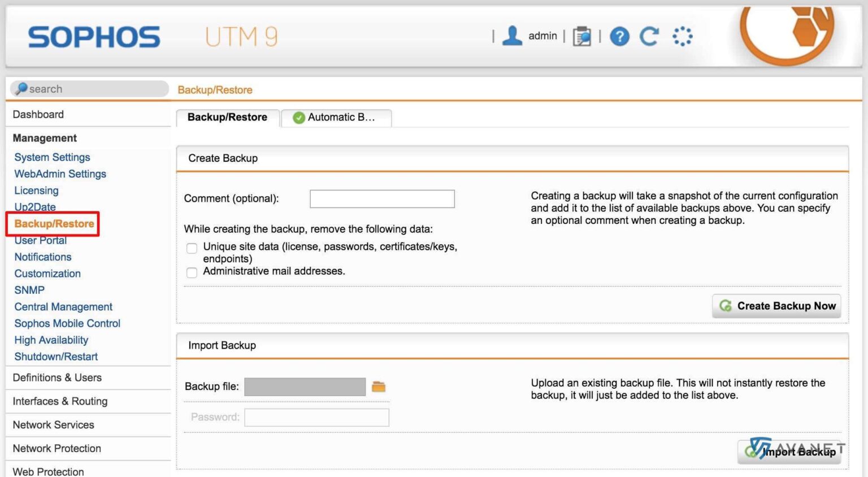Check the Administrative mail addresses option
Image resolution: width=868 pixels, height=477 pixels.
coord(192,272)
